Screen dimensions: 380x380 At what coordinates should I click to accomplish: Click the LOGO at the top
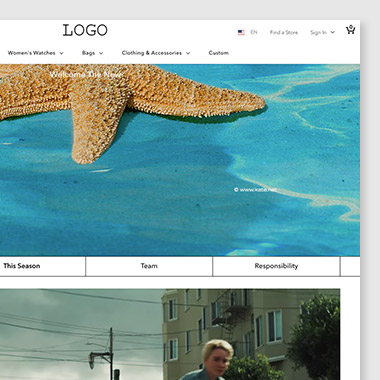point(85,30)
